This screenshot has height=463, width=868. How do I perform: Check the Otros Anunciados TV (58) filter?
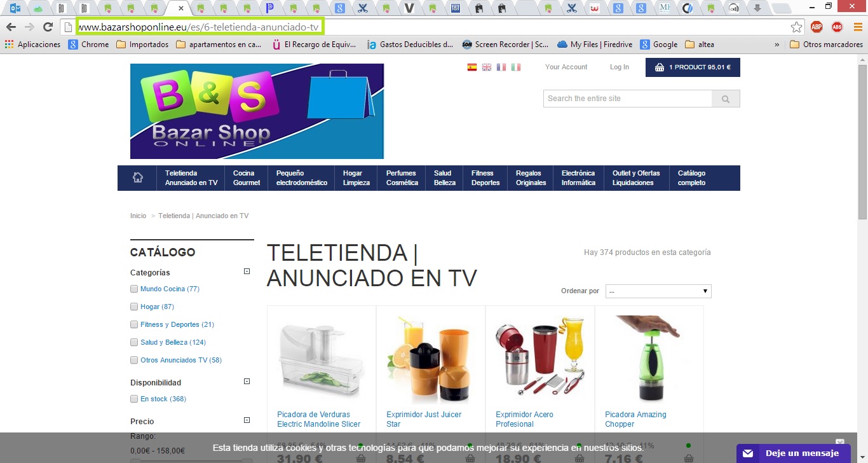134,360
